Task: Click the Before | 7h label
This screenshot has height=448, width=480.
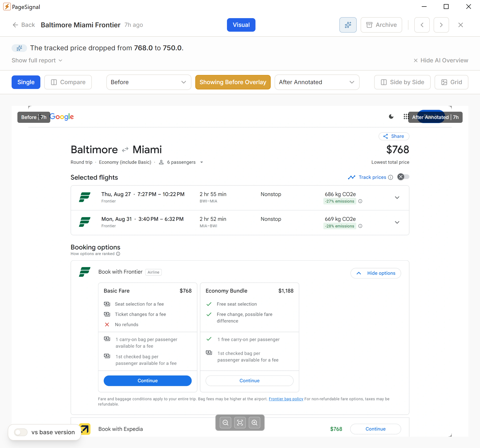Action: (34, 117)
